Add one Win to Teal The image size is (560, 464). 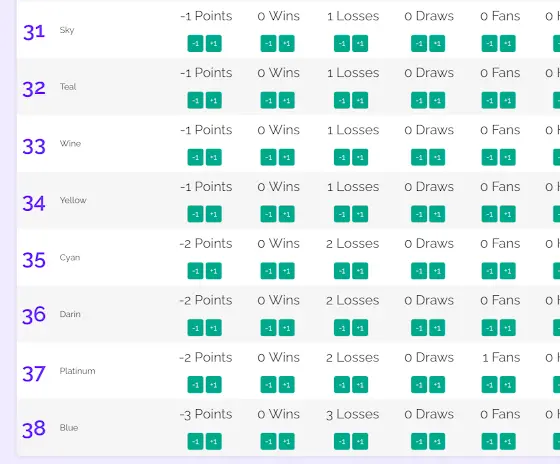[x=286, y=100]
